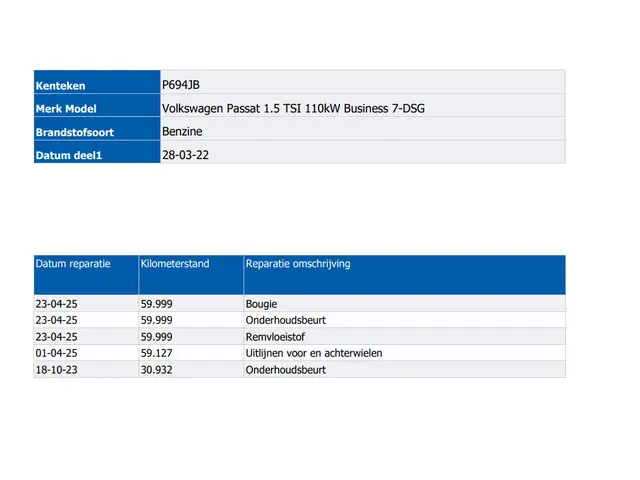The height and width of the screenshot is (480, 640).
Task: Select Onderhoudsbeurt in the 30.932 row
Action: tap(285, 370)
